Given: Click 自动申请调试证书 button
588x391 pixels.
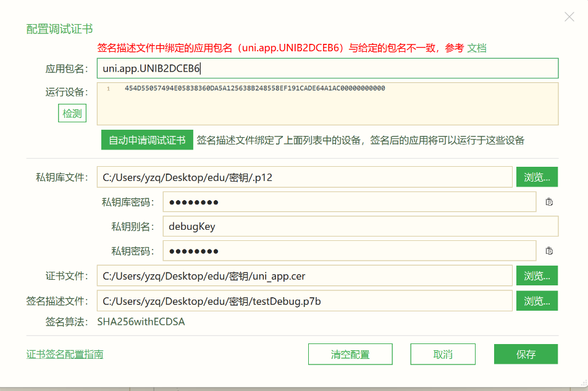Looking at the screenshot, I should point(147,140).
